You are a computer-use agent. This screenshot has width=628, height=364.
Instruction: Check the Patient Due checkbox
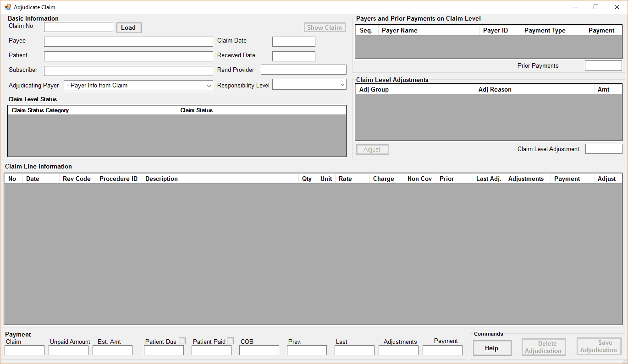pos(182,341)
